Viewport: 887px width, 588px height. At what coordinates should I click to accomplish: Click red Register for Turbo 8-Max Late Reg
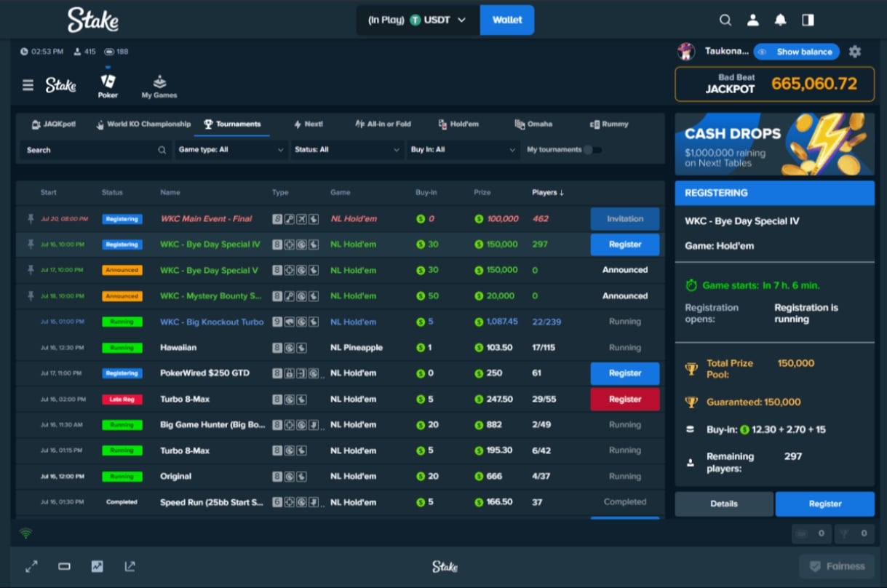(x=625, y=399)
